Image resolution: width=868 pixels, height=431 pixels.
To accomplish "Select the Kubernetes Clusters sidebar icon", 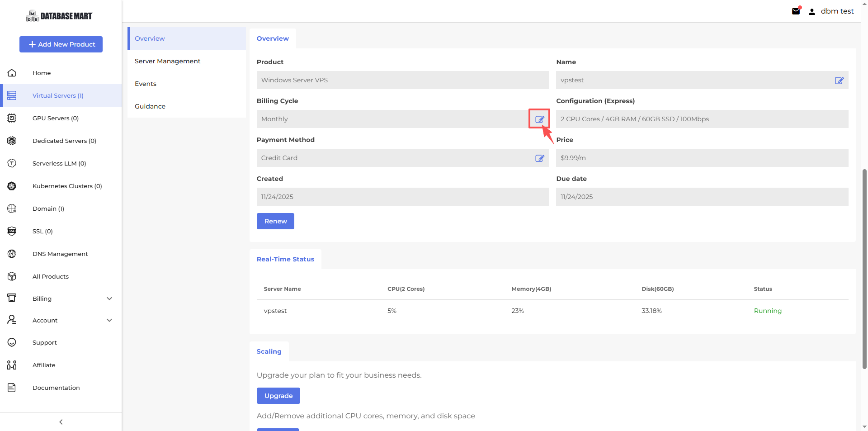I will (12, 186).
